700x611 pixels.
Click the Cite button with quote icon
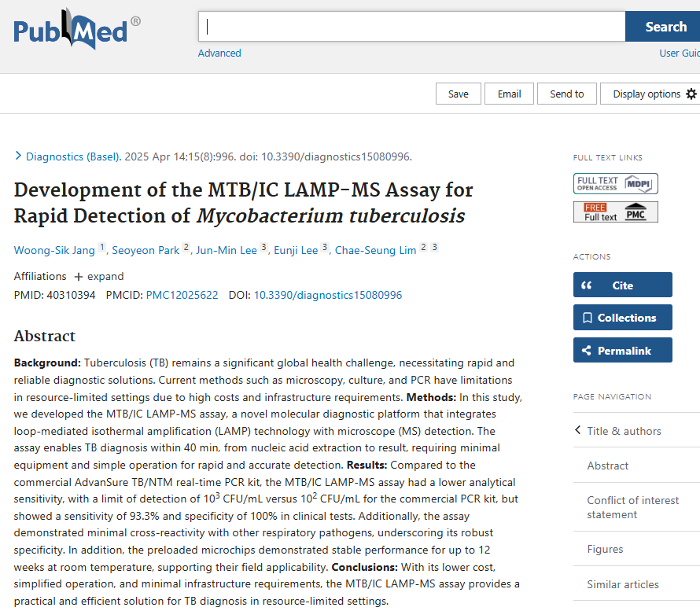pyautogui.click(x=622, y=285)
